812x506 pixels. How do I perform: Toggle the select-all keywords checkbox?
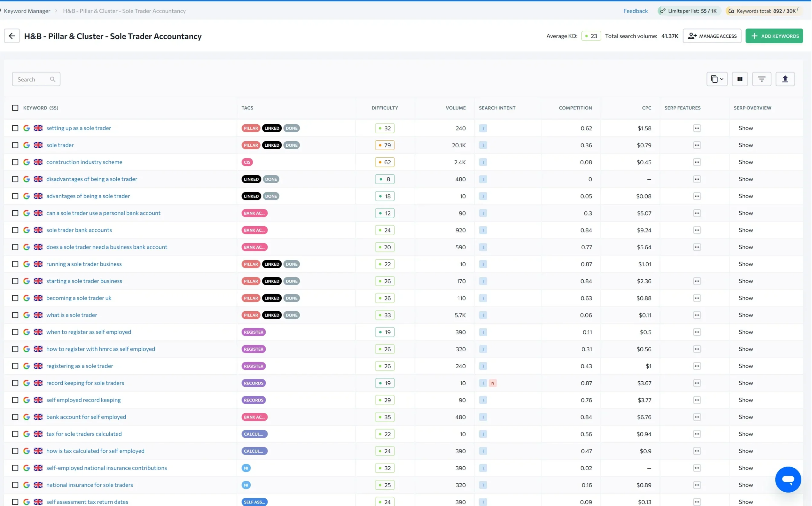(x=15, y=108)
